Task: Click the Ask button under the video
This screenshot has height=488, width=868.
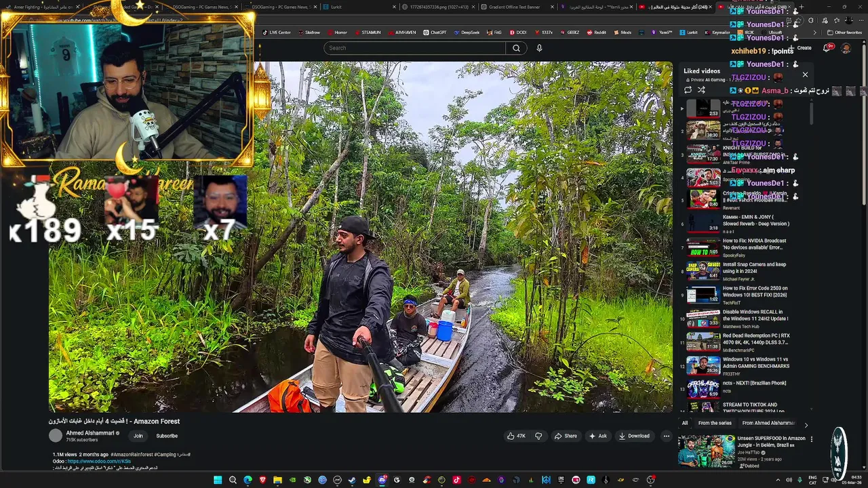Action: click(597, 436)
